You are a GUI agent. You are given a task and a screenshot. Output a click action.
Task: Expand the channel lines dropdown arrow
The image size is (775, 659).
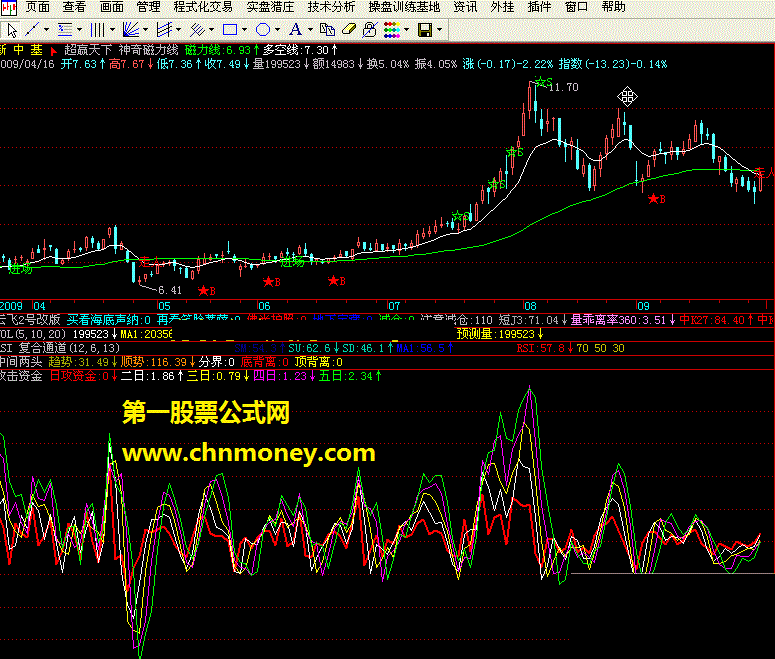pyautogui.click(x=178, y=30)
